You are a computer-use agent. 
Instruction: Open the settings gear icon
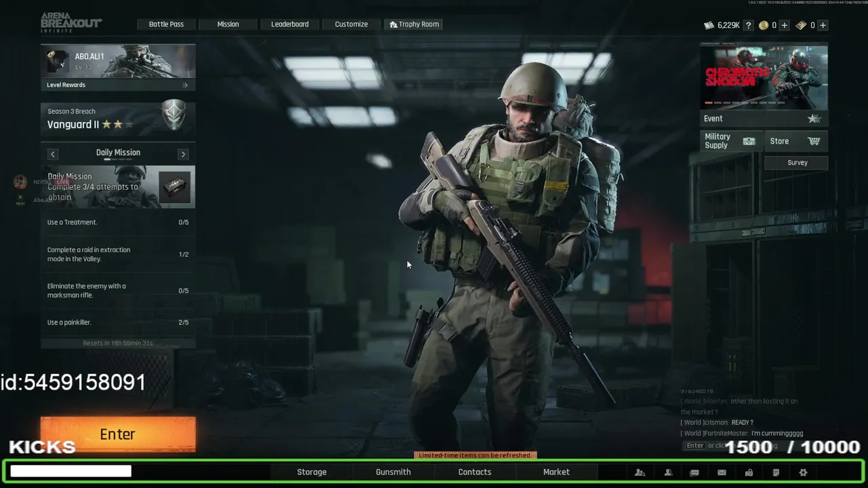803,472
